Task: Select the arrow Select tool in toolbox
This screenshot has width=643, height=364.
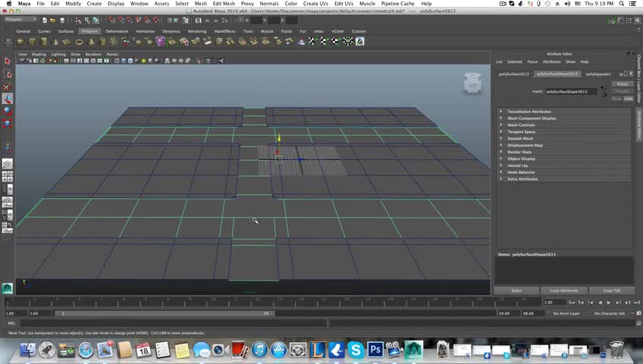Action: click(8, 61)
